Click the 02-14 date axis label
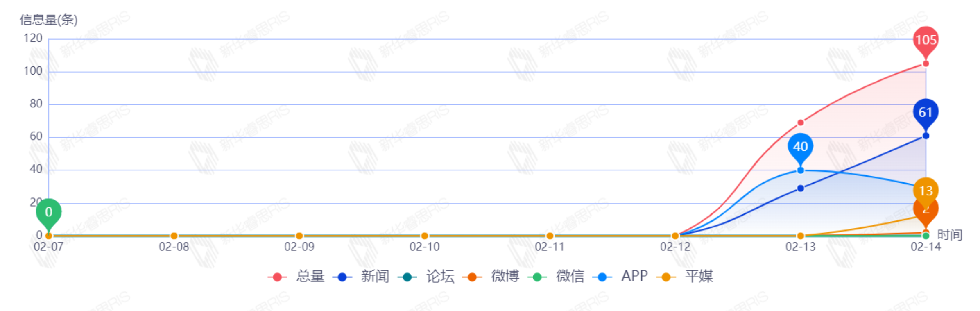Screen dimensions: 980x311 pos(926,247)
